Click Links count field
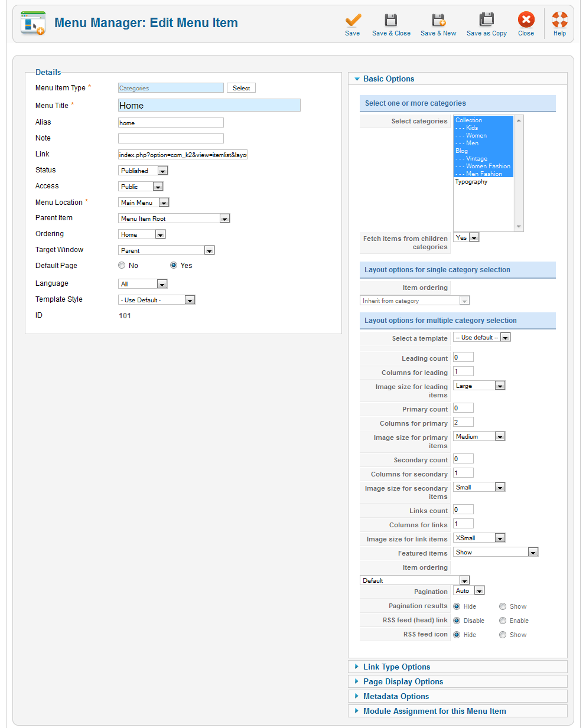586x728 pixels. 463,510
